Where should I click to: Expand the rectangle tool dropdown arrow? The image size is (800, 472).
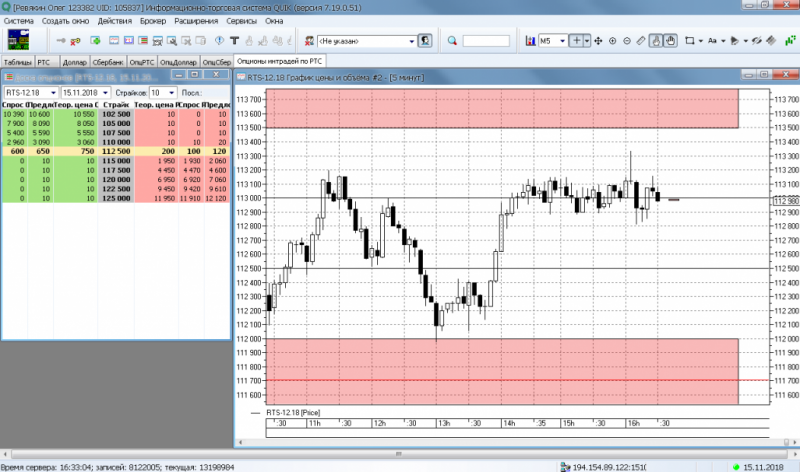pos(701,41)
